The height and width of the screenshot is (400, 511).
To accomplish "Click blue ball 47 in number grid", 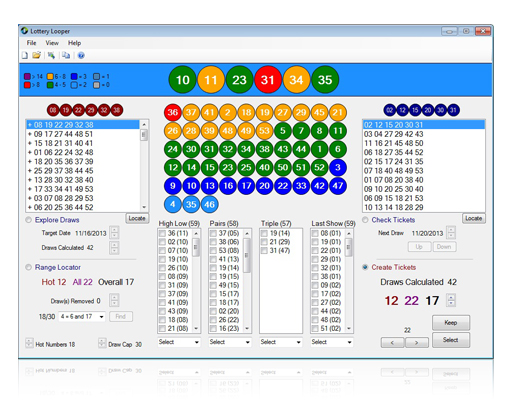I will (x=338, y=186).
